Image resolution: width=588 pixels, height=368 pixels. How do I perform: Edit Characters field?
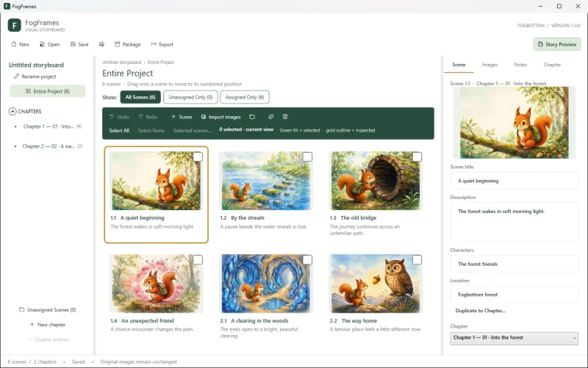pyautogui.click(x=514, y=264)
